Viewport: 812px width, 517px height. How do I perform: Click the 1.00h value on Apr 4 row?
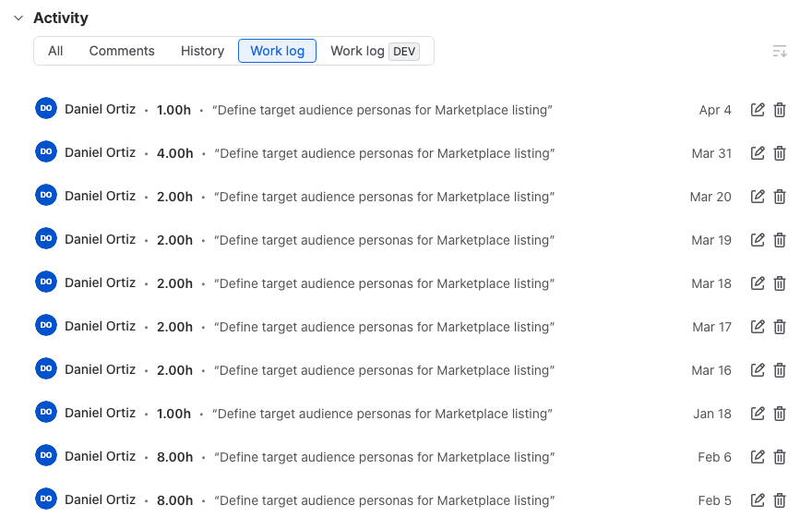point(173,110)
